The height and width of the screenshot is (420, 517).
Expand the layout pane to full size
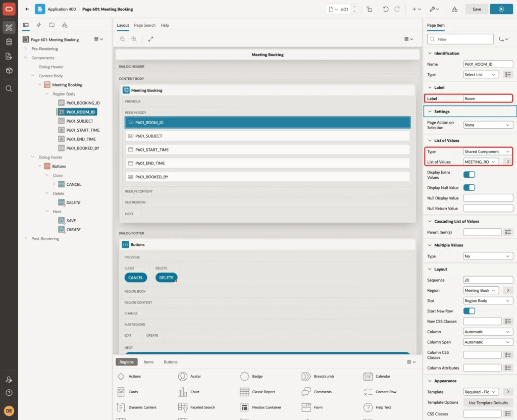click(150, 39)
